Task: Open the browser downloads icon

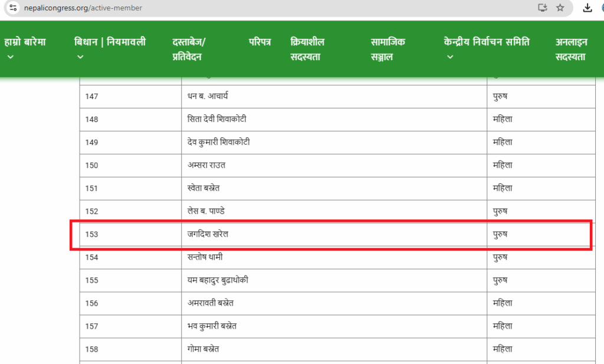Action: coord(587,8)
